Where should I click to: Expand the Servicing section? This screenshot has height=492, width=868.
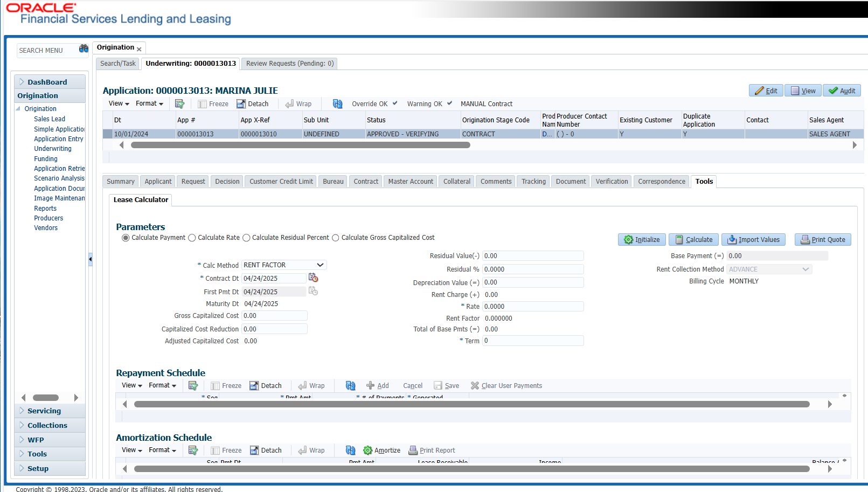point(22,411)
